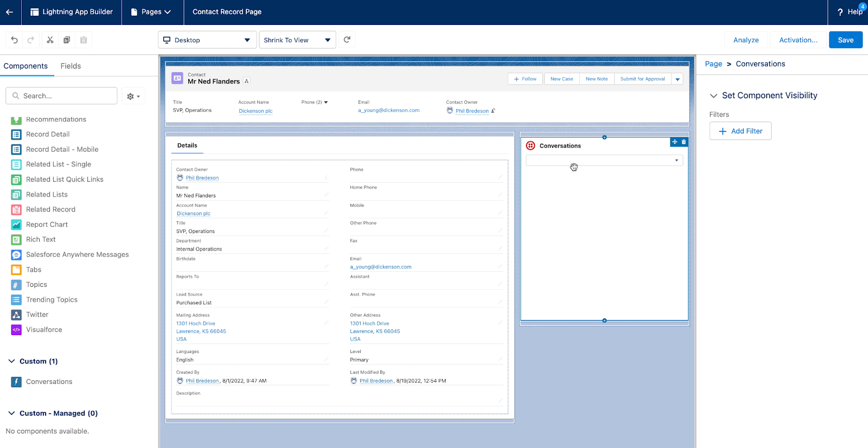Viewport: 868px width, 448px height.
Task: Collapse the Custom - Managed (0) section
Action: 11,413
